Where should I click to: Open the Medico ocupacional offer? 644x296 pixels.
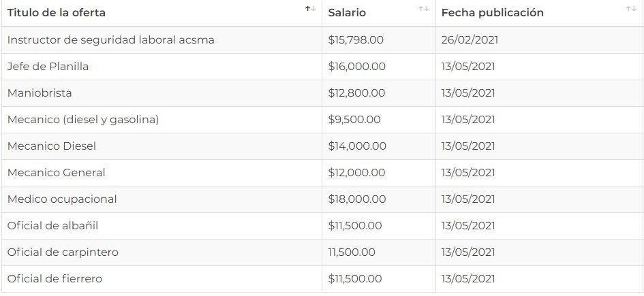(x=62, y=199)
